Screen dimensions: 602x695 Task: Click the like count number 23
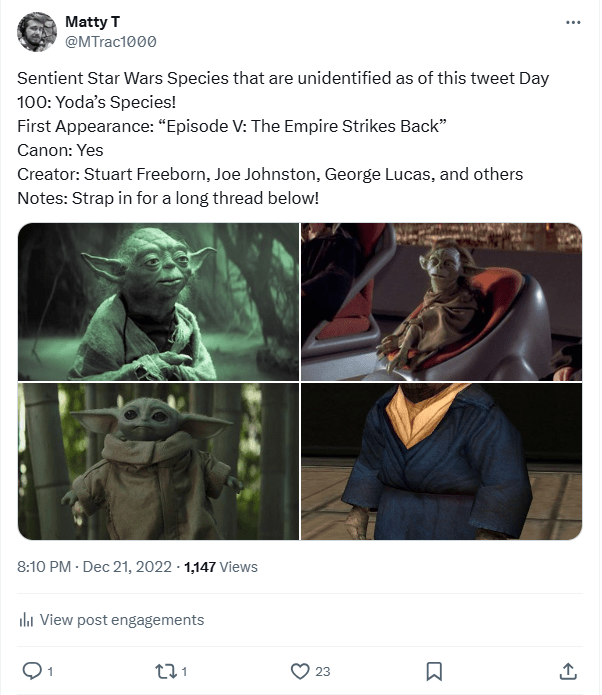[x=323, y=671]
